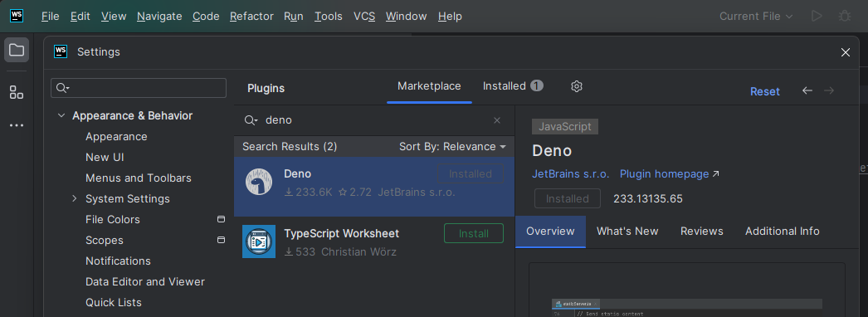Focus the settings search field

(139, 88)
